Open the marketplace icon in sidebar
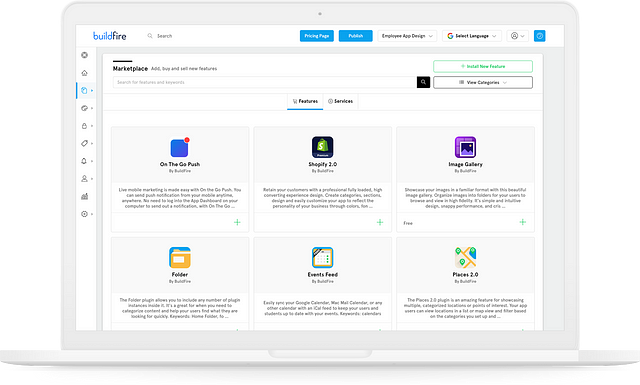 click(x=84, y=91)
